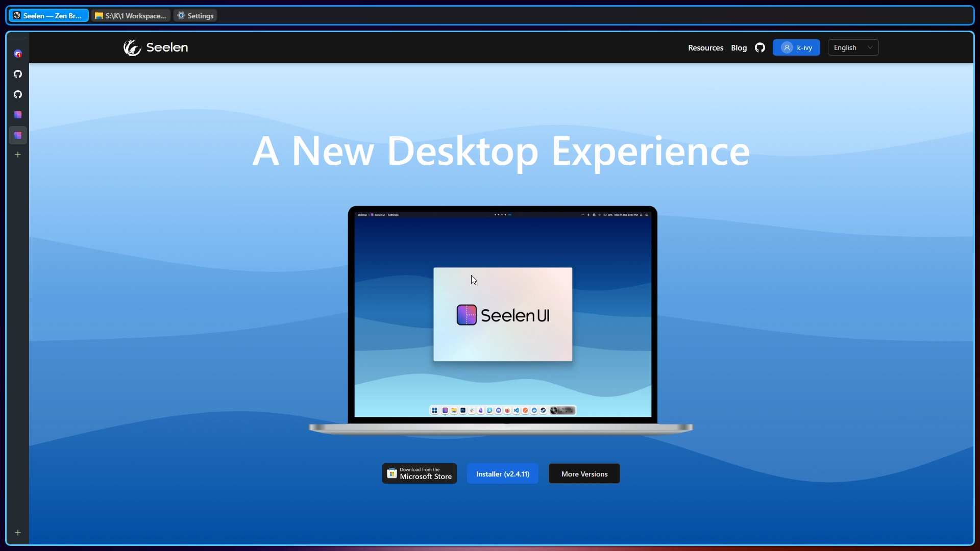
Task: Click the Installer (v2.4.11) button
Action: (503, 473)
